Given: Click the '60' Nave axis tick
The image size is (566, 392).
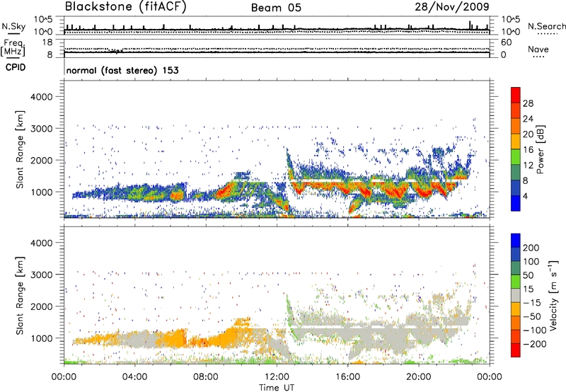Looking at the screenshot, I should pyautogui.click(x=507, y=42).
